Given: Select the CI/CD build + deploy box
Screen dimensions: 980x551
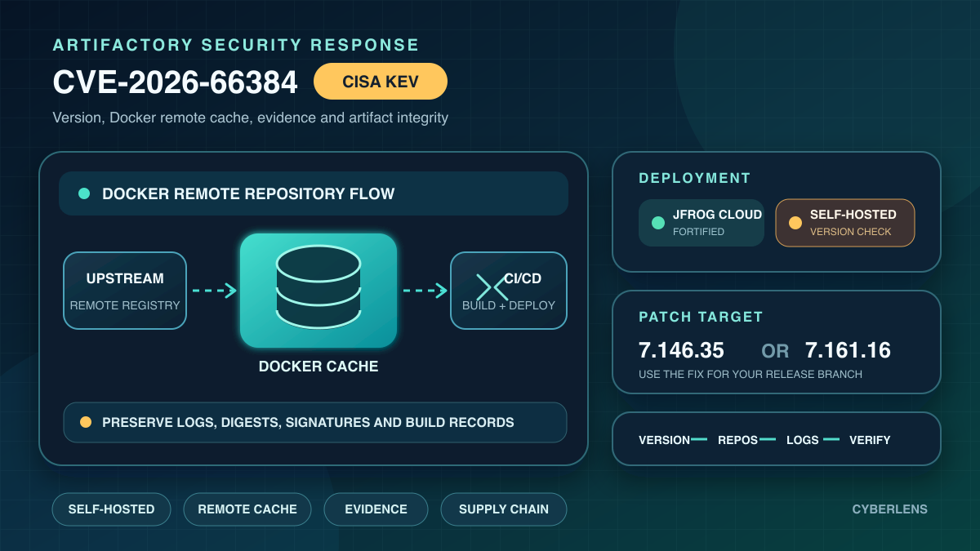Looking at the screenshot, I should coord(509,291).
